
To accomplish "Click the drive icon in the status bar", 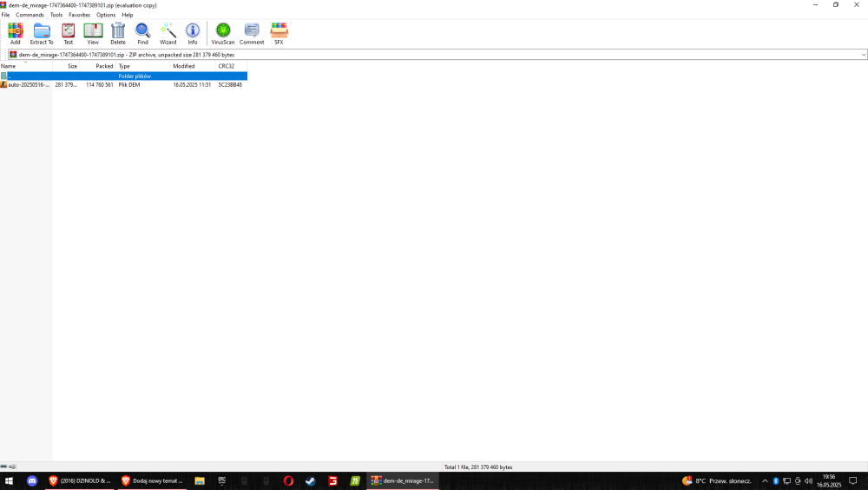I will [3, 467].
